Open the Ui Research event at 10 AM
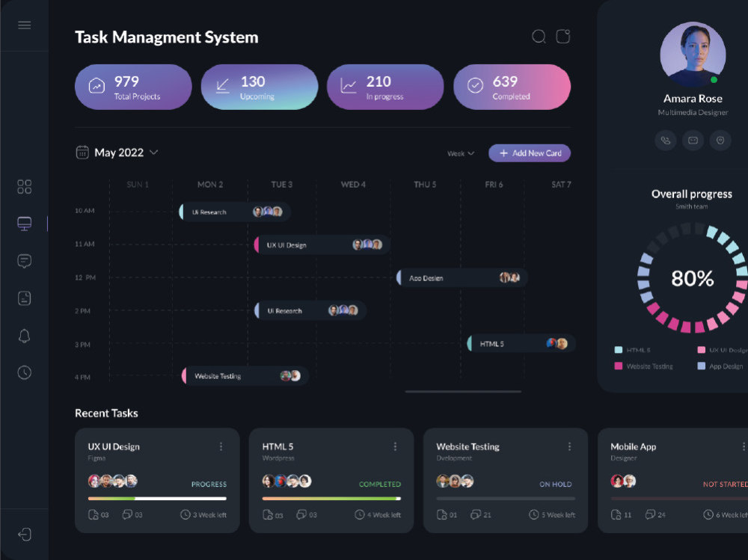Image resolution: width=748 pixels, height=560 pixels. 235,212
